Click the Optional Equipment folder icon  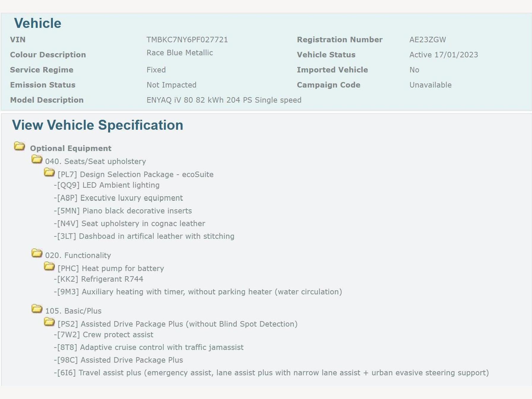pyautogui.click(x=20, y=146)
